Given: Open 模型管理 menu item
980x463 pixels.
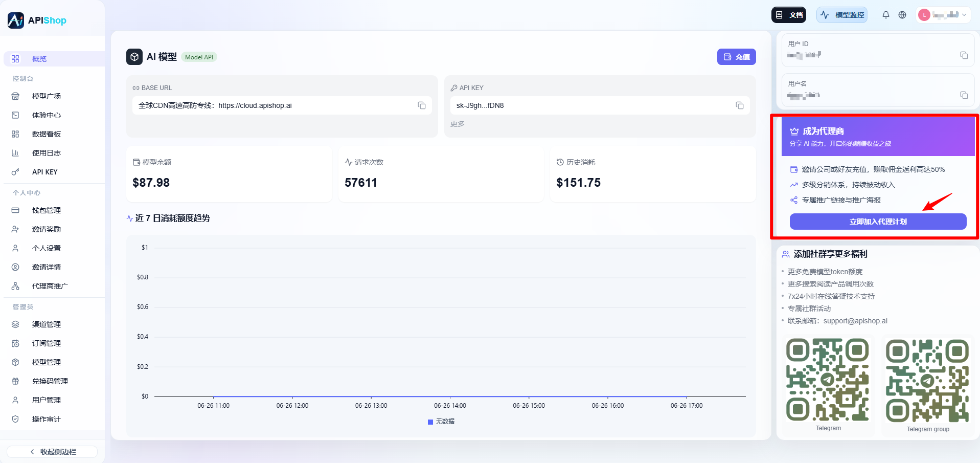Looking at the screenshot, I should (54, 362).
